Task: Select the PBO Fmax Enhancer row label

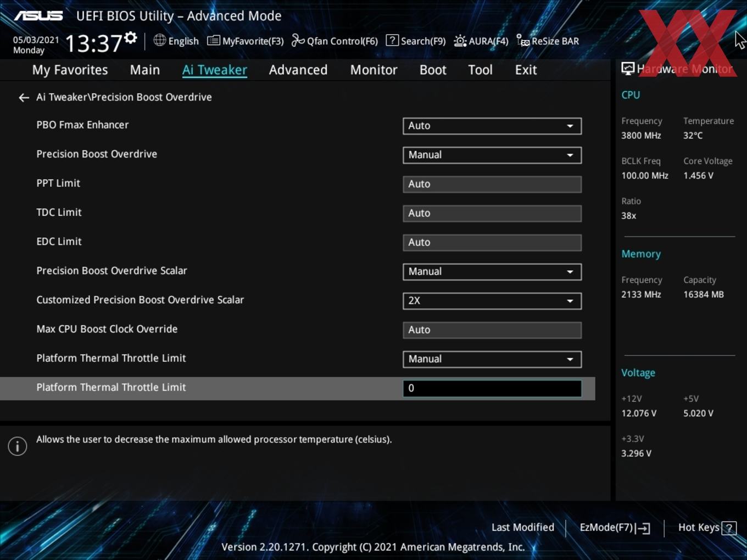Action: [82, 125]
